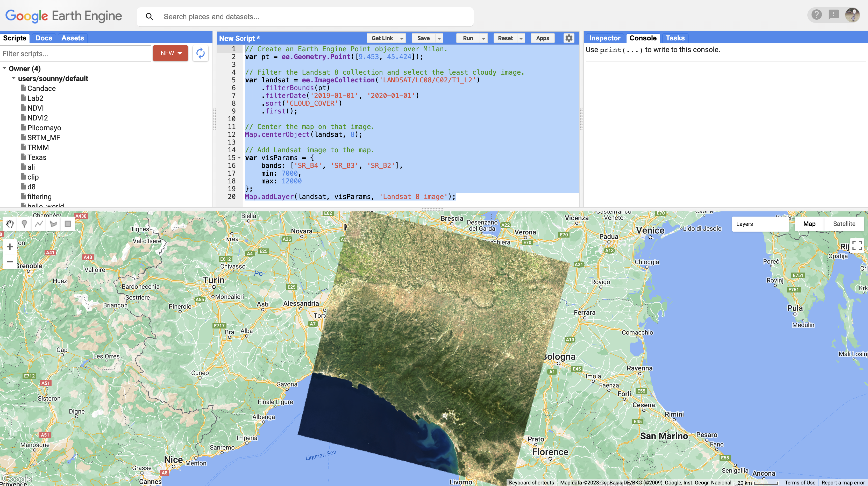Switch to the Inspector tab
Screen dimensions: 868x486
click(x=604, y=38)
